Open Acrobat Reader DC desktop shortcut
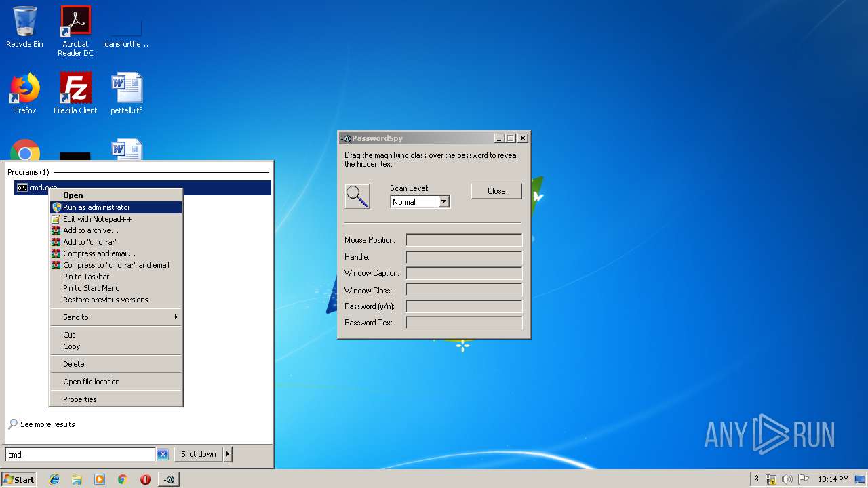The height and width of the screenshot is (488, 868). (x=75, y=31)
